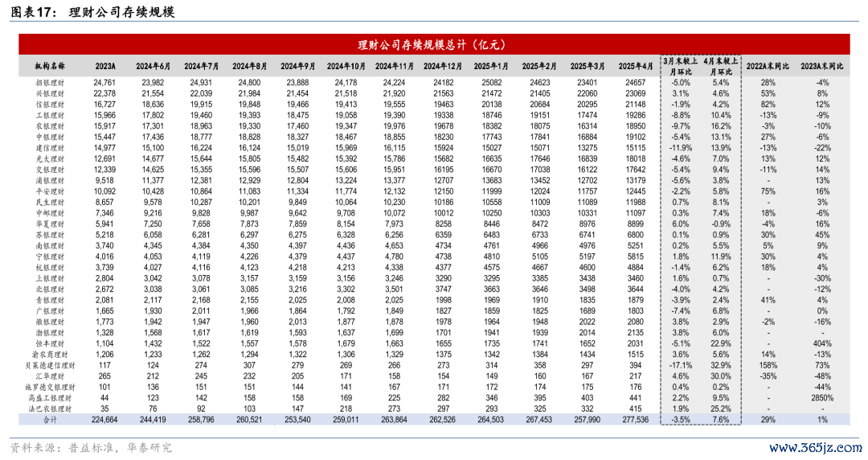
Task: Select the 2024年9月 column header
Action: coord(298,66)
